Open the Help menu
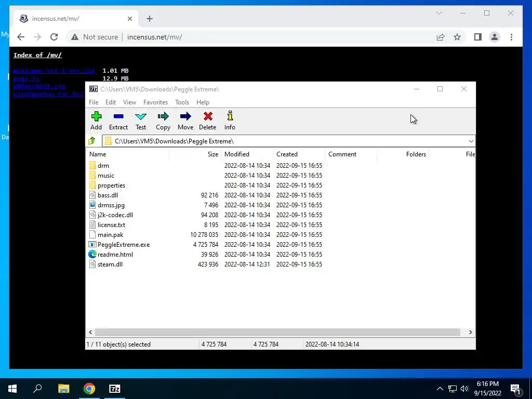532x399 pixels. (x=203, y=102)
